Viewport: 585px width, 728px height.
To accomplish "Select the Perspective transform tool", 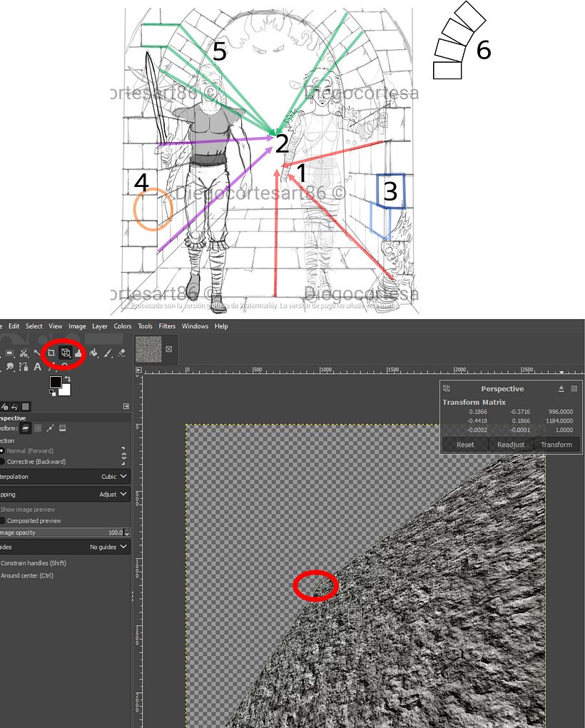I will (x=66, y=353).
